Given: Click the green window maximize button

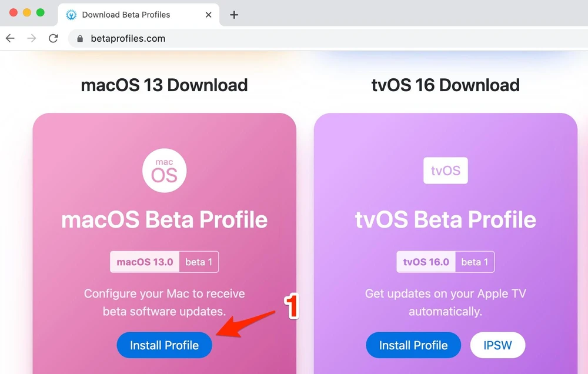Looking at the screenshot, I should [x=40, y=12].
